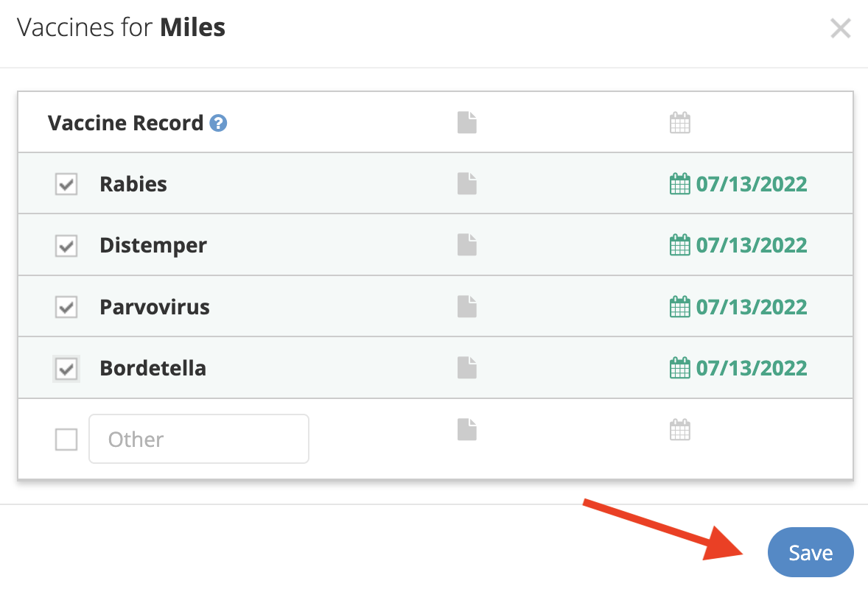
Task: Click the header row calendar icon
Action: [679, 122]
